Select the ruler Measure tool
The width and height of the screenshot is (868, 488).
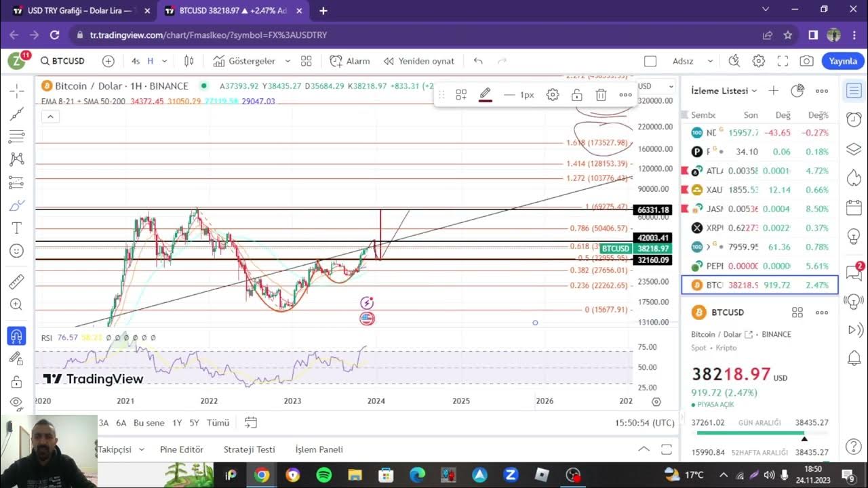tap(17, 281)
